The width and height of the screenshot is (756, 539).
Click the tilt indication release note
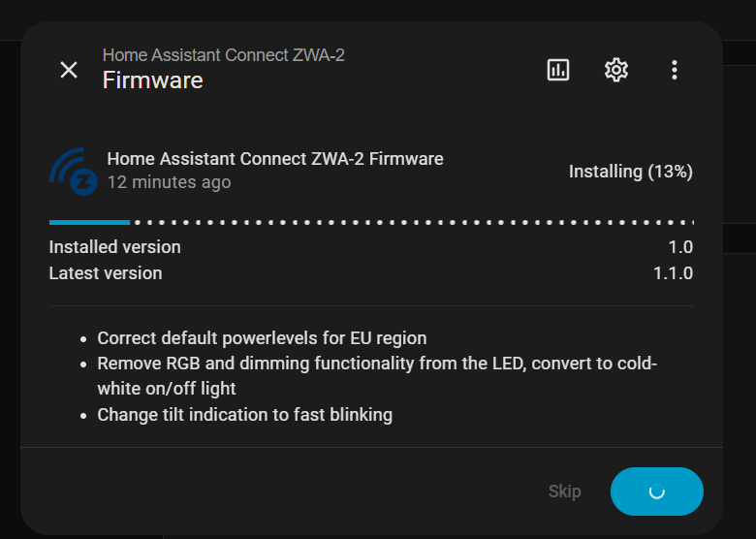(x=244, y=415)
